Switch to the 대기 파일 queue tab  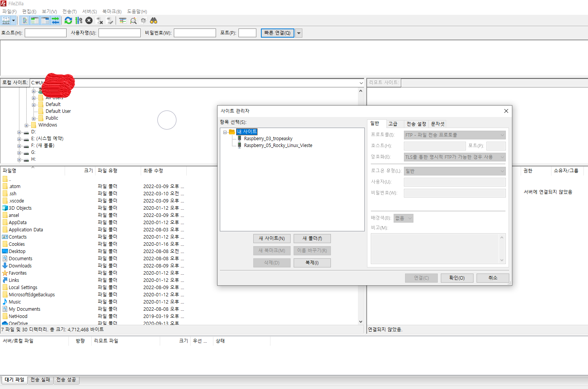14,380
